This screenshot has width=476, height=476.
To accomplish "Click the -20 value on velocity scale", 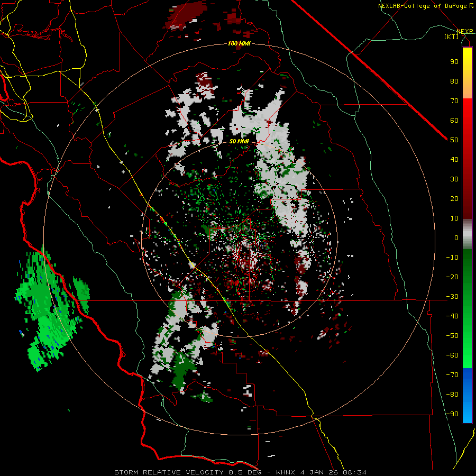I will point(452,277).
